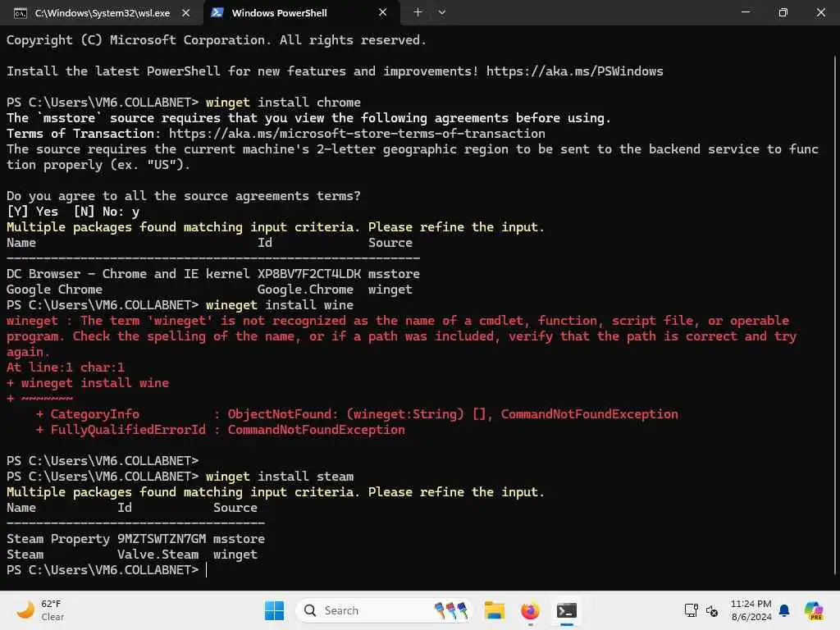Click the 'Google.Chrome' package Id
Image resolution: width=840 pixels, height=630 pixels.
[305, 290]
